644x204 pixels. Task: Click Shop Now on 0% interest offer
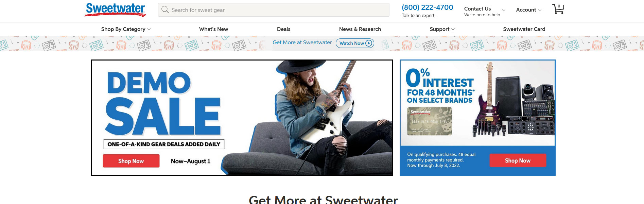[x=518, y=160]
